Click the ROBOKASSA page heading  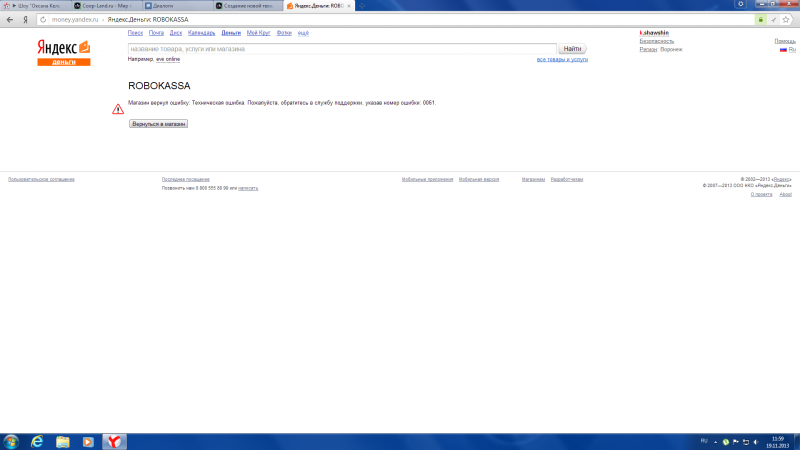[159, 86]
